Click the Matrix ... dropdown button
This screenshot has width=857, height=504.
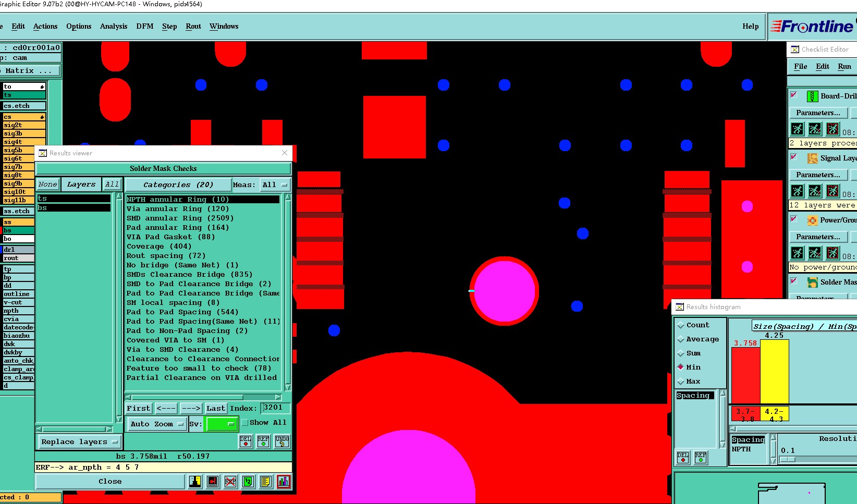[30, 70]
